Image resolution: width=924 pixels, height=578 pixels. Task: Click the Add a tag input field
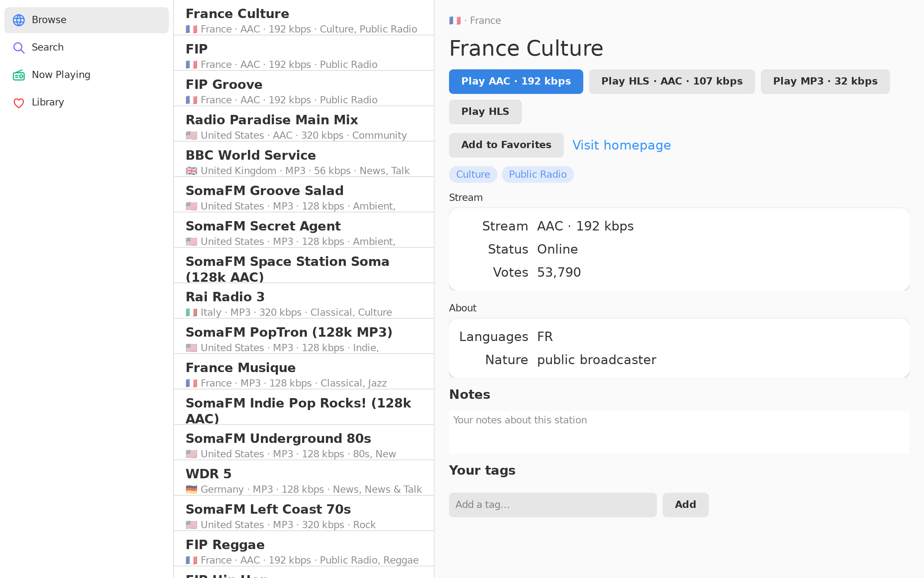click(553, 505)
